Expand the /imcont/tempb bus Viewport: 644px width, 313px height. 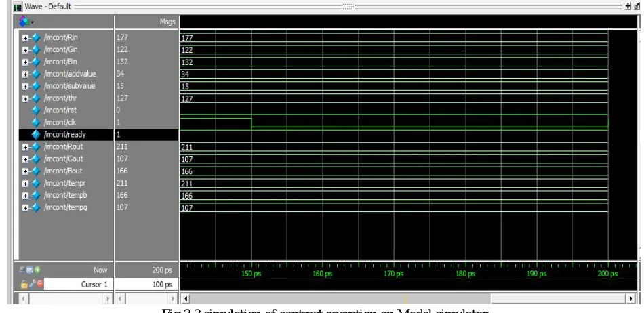tap(25, 196)
